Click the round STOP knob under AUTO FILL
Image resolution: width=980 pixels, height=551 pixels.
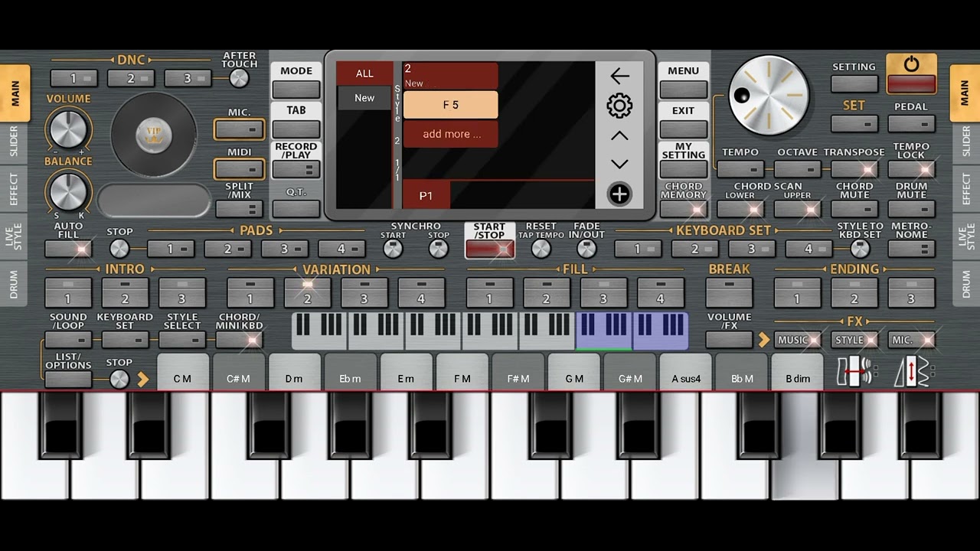pos(119,249)
